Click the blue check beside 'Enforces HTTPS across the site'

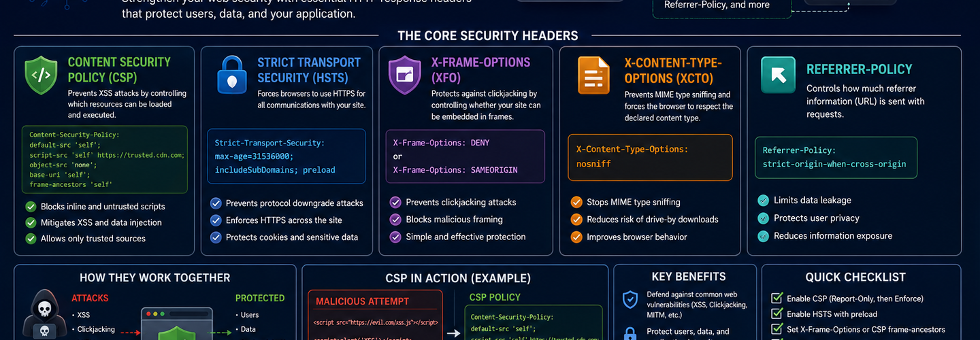coord(216,220)
